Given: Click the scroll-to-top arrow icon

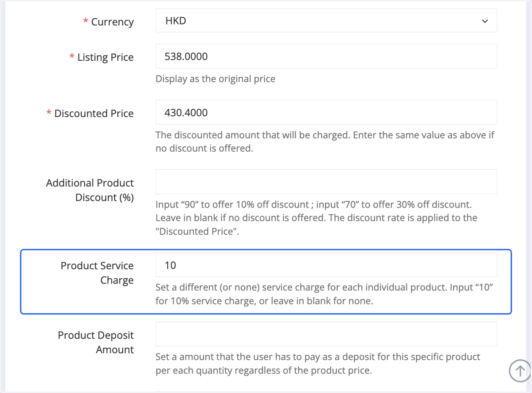Looking at the screenshot, I should [x=520, y=370].
